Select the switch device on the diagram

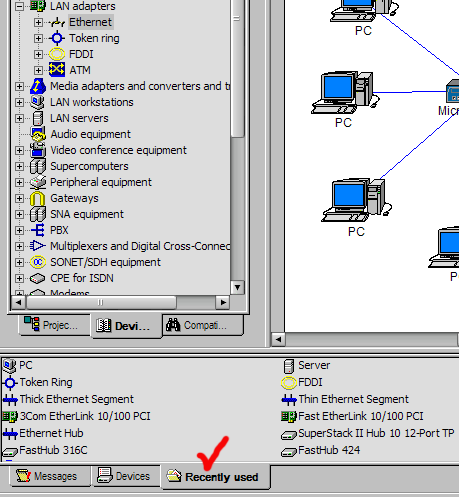pos(453,91)
